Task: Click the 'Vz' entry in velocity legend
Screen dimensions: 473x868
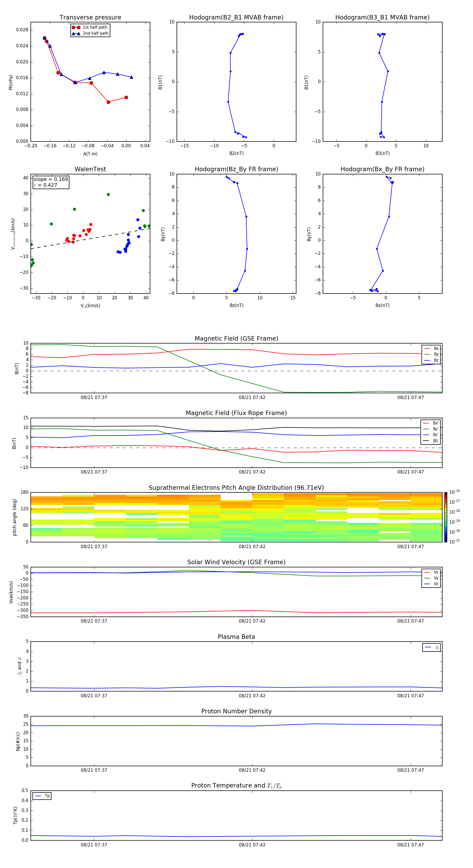Action: pos(431,584)
